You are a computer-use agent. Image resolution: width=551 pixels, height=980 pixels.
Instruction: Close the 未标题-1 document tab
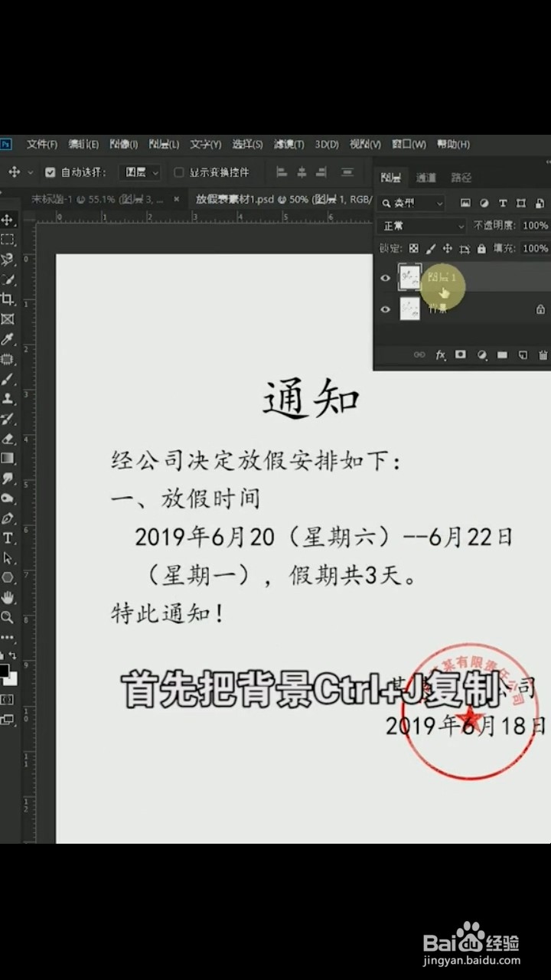177,199
